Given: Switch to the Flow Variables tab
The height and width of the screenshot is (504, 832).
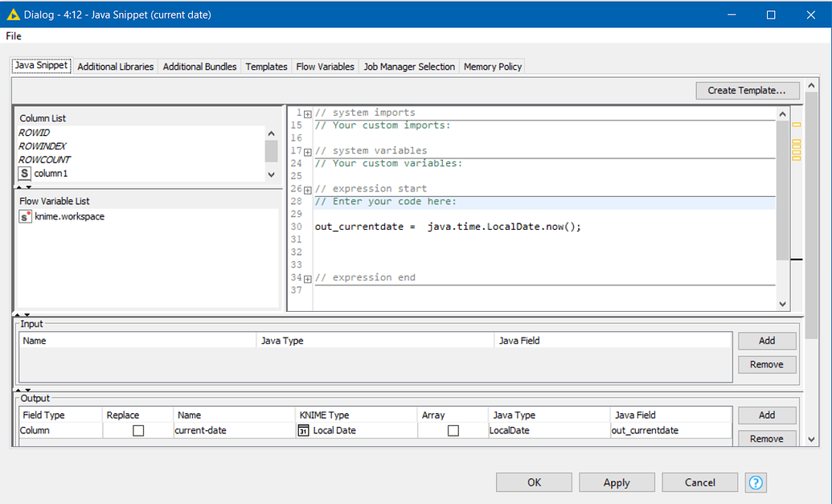Looking at the screenshot, I should [325, 67].
